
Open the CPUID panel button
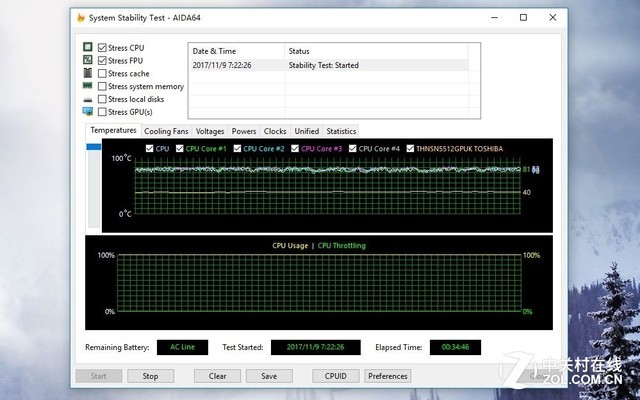[335, 376]
